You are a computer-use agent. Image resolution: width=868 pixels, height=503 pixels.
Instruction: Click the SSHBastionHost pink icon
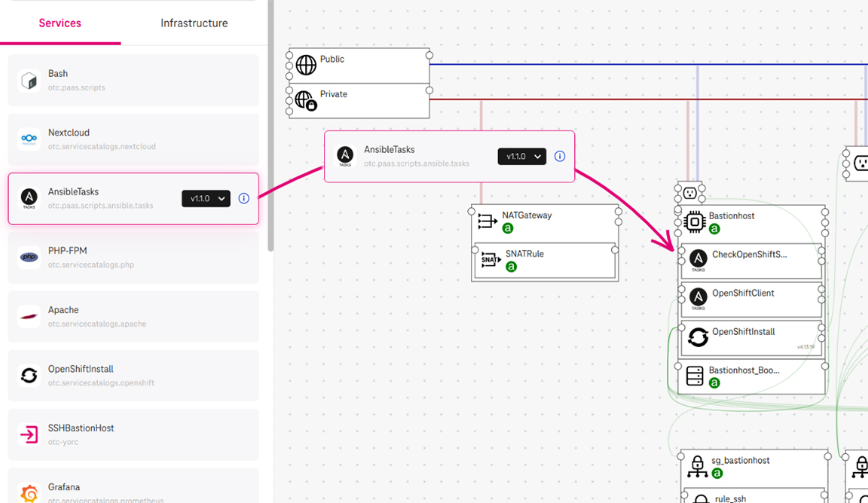29,434
